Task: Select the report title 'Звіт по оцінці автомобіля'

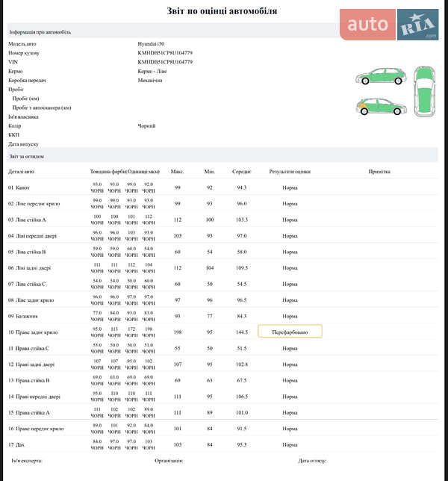Action: click(222, 11)
